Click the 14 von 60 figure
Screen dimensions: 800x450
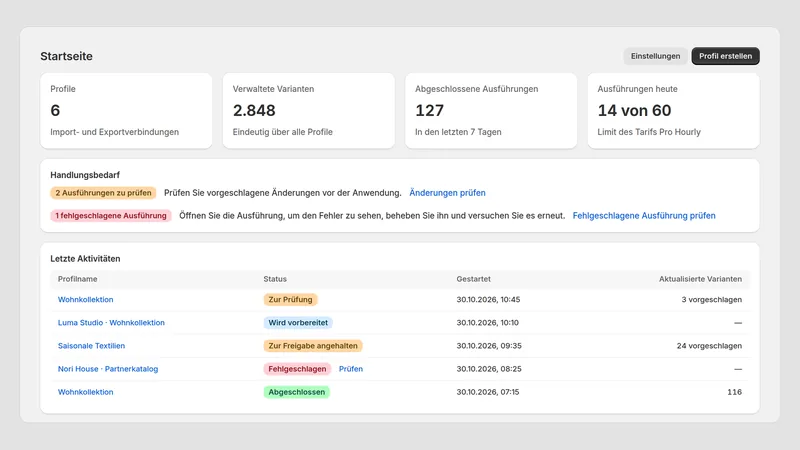coord(634,110)
